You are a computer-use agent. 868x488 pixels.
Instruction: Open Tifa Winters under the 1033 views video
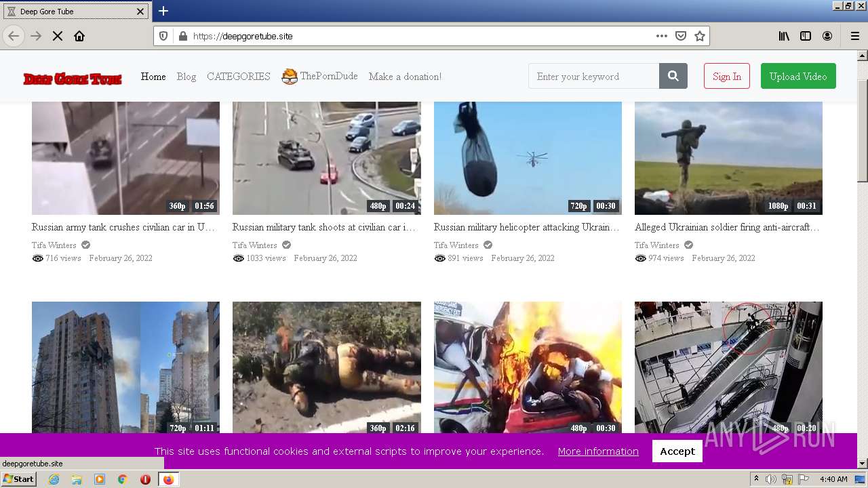pyautogui.click(x=255, y=245)
